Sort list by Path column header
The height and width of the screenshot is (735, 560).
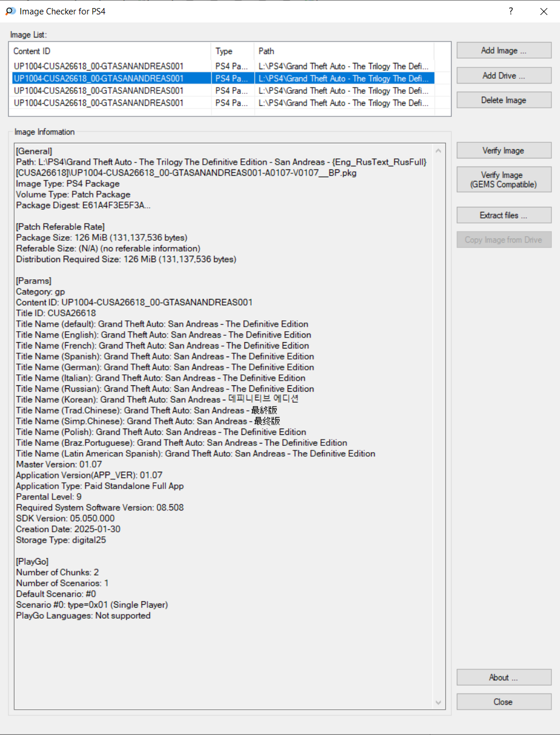click(345, 51)
